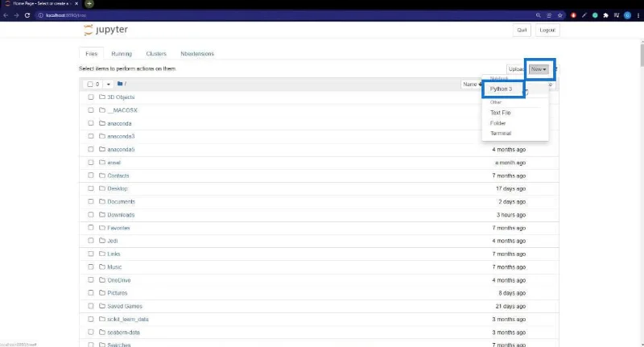Screen dimensions: 644x347
Task: Click the red extension icon in the browser toolbar
Action: pyautogui.click(x=573, y=15)
